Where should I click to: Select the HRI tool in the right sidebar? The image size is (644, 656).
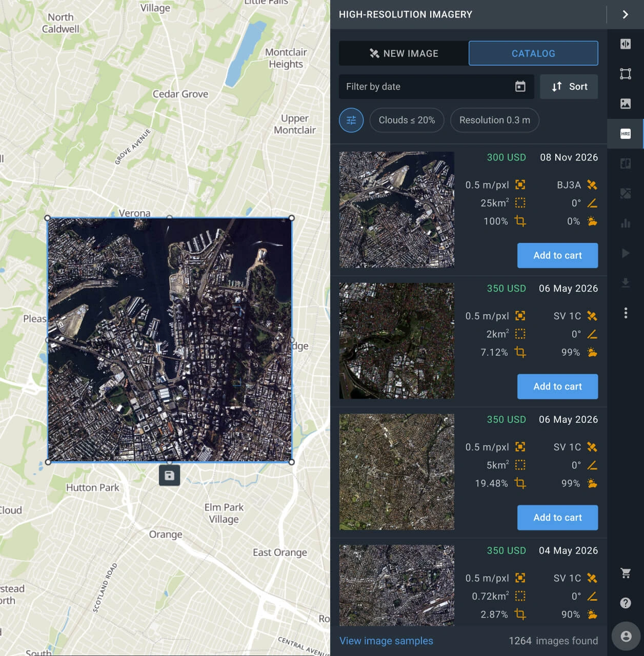pos(626,134)
